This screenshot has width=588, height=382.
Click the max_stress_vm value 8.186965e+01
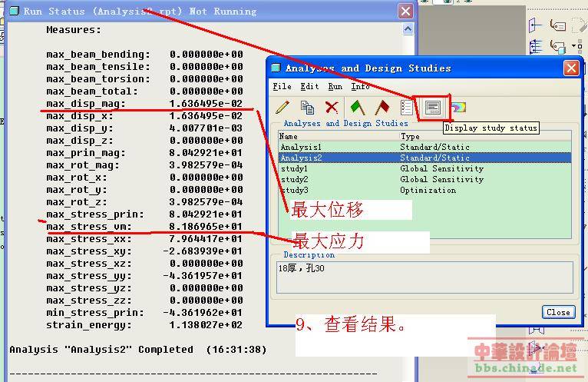(x=206, y=227)
